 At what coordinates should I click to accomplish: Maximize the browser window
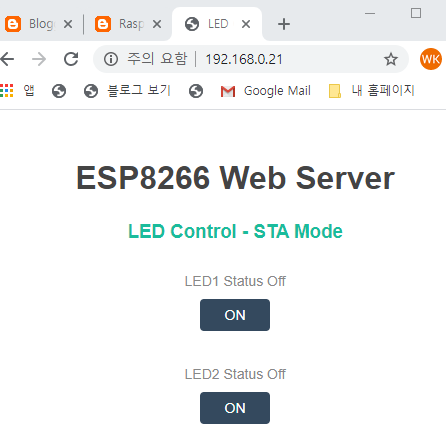416,13
